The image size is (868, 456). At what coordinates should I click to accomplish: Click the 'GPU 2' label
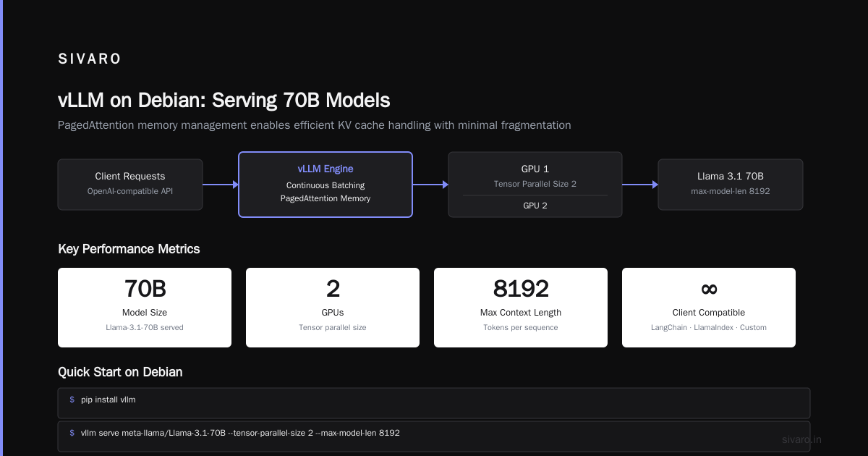pos(535,206)
